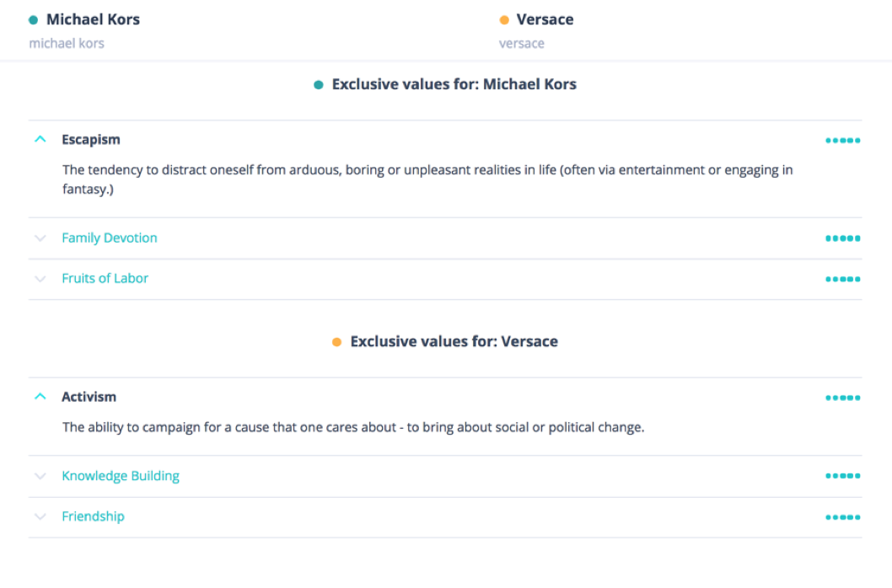Image resolution: width=892 pixels, height=588 pixels.
Task: Collapse the Escapism value section
Action: pyautogui.click(x=40, y=140)
